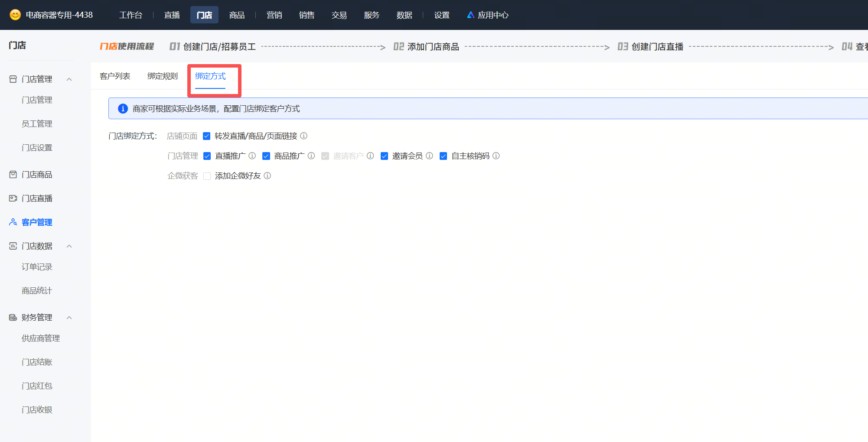Viewport: 868px width, 442px height.
Task: Open 订单记录 in sidebar
Action: point(37,267)
